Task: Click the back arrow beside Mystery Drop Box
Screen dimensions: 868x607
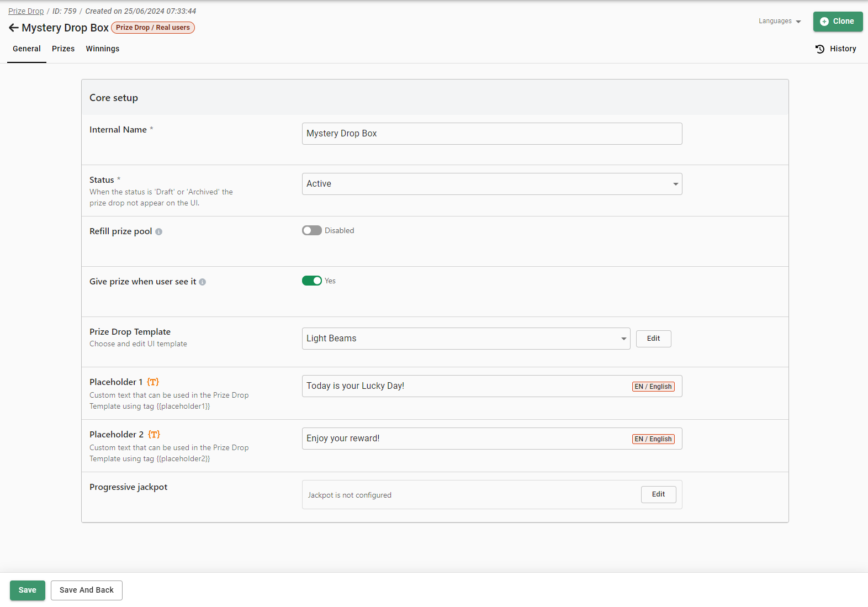Action: [x=13, y=28]
